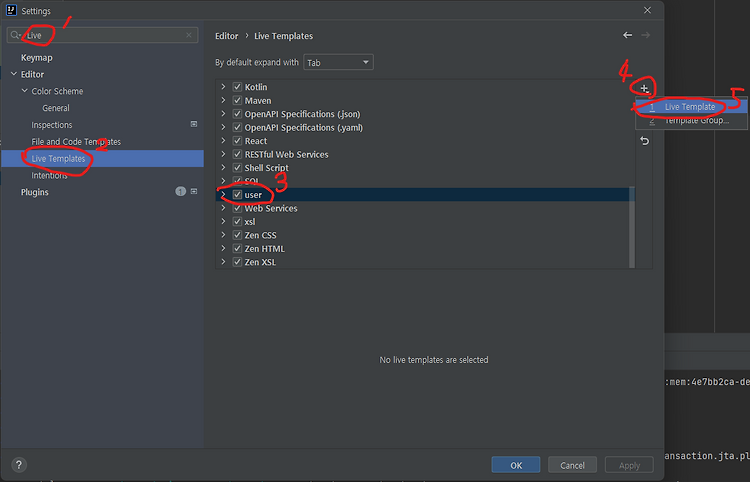Image resolution: width=750 pixels, height=482 pixels.
Task: Toggle the RESTful Web Services checkbox
Action: (x=237, y=154)
